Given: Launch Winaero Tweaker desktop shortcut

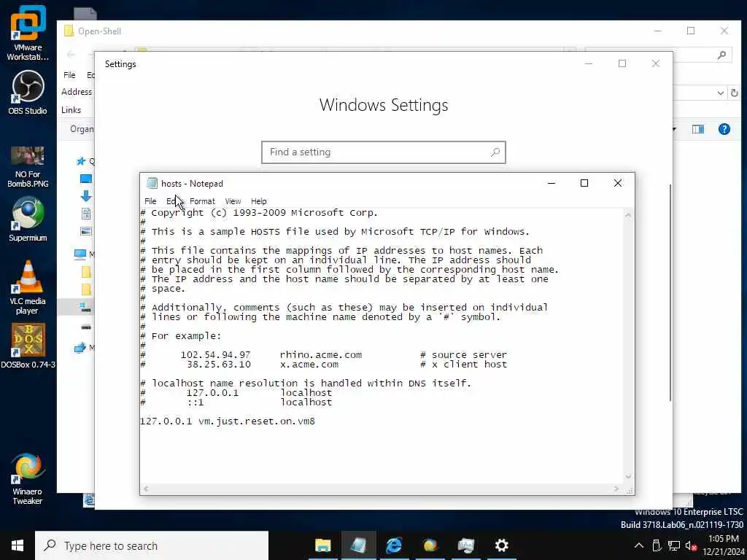Looking at the screenshot, I should point(28,480).
